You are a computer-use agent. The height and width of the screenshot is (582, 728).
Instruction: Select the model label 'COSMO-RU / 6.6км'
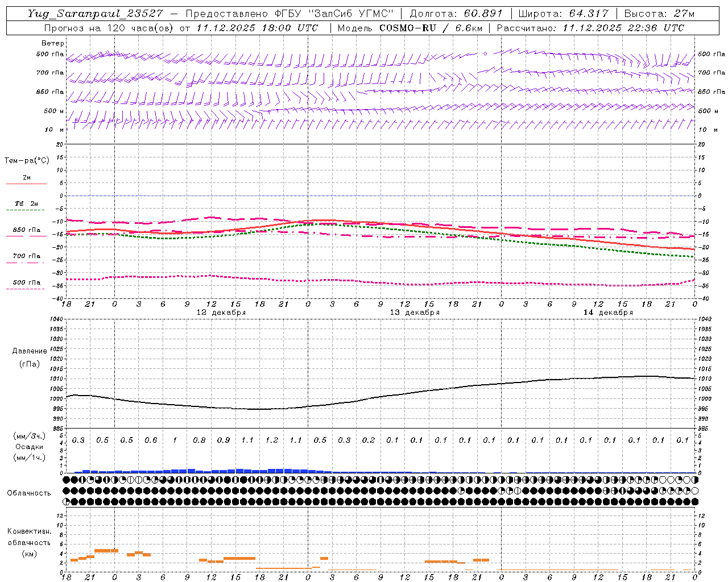(x=431, y=28)
